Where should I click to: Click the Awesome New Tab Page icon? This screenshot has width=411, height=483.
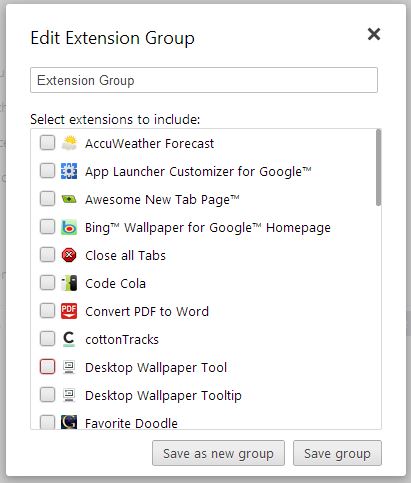(69, 199)
